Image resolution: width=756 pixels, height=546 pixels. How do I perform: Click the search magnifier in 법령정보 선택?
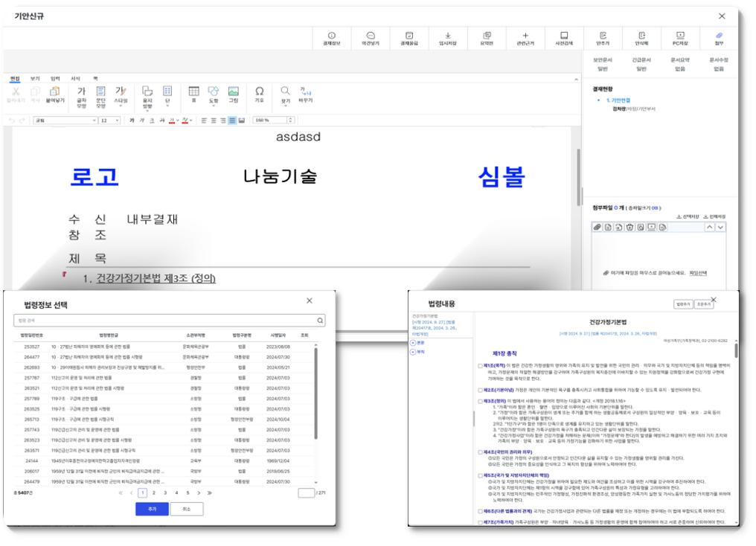coord(321,321)
